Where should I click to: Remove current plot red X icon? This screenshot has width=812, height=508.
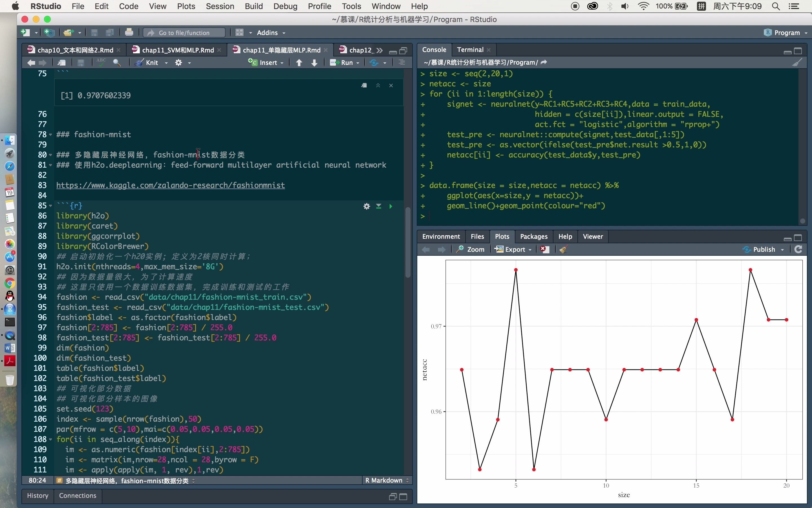[x=545, y=249]
